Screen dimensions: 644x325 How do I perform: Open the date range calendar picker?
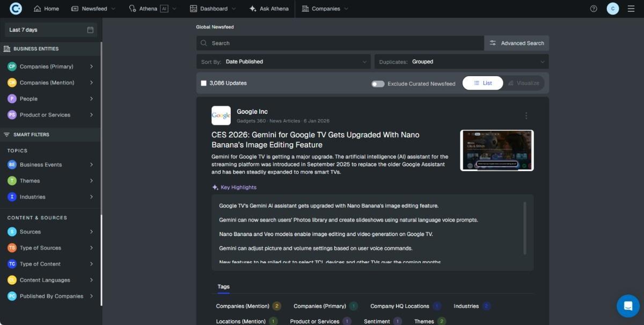pyautogui.click(x=90, y=29)
